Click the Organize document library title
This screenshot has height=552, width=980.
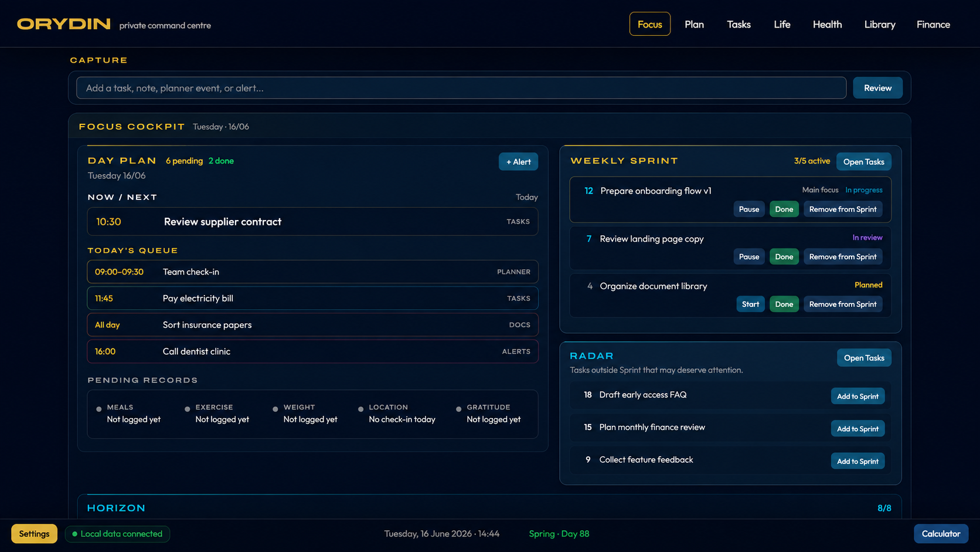click(654, 286)
